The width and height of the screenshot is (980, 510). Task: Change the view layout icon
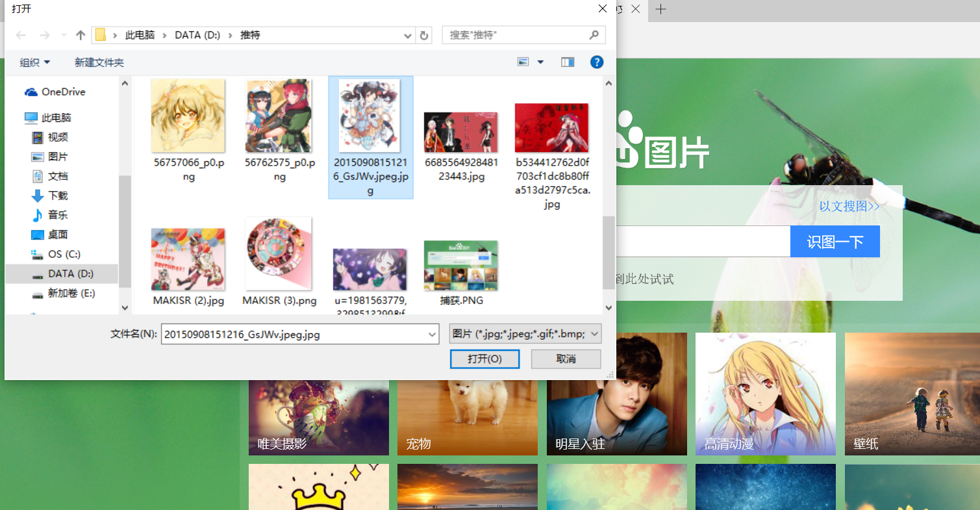pos(523,62)
